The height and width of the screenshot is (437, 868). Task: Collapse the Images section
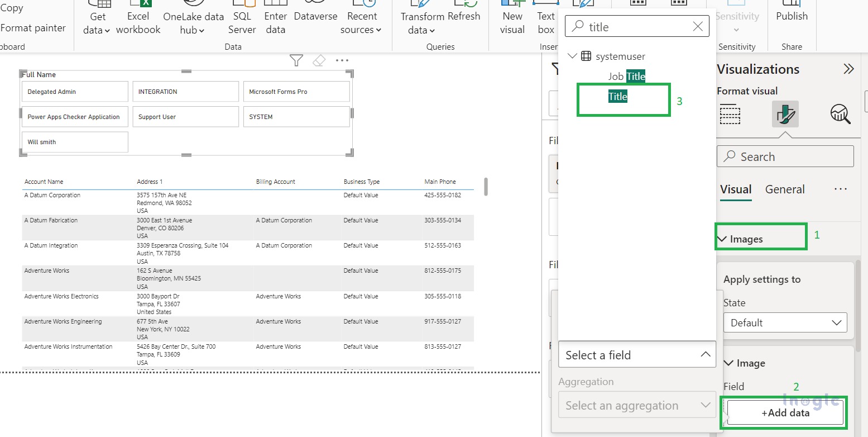click(722, 239)
